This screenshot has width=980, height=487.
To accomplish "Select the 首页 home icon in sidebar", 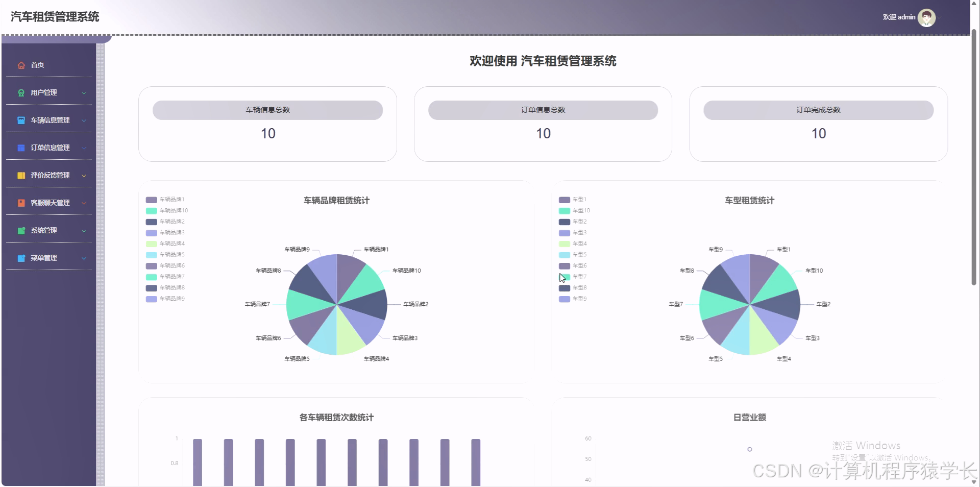I will (21, 65).
